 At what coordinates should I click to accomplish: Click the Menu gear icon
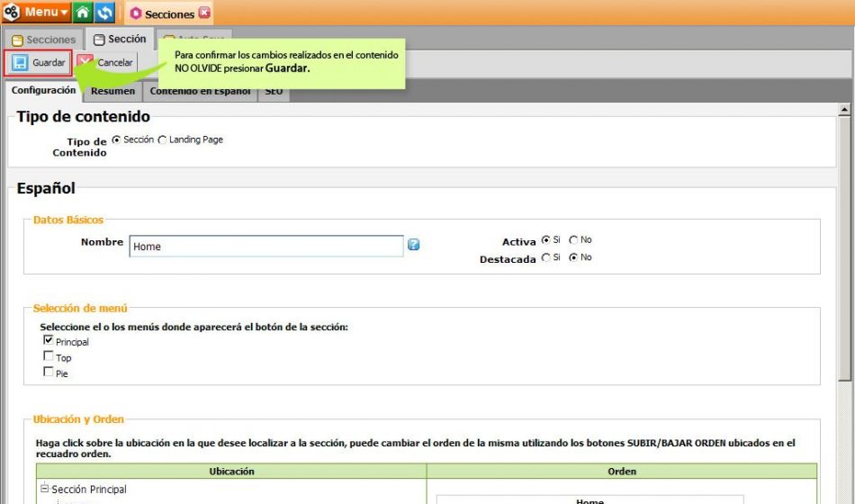pyautogui.click(x=12, y=12)
